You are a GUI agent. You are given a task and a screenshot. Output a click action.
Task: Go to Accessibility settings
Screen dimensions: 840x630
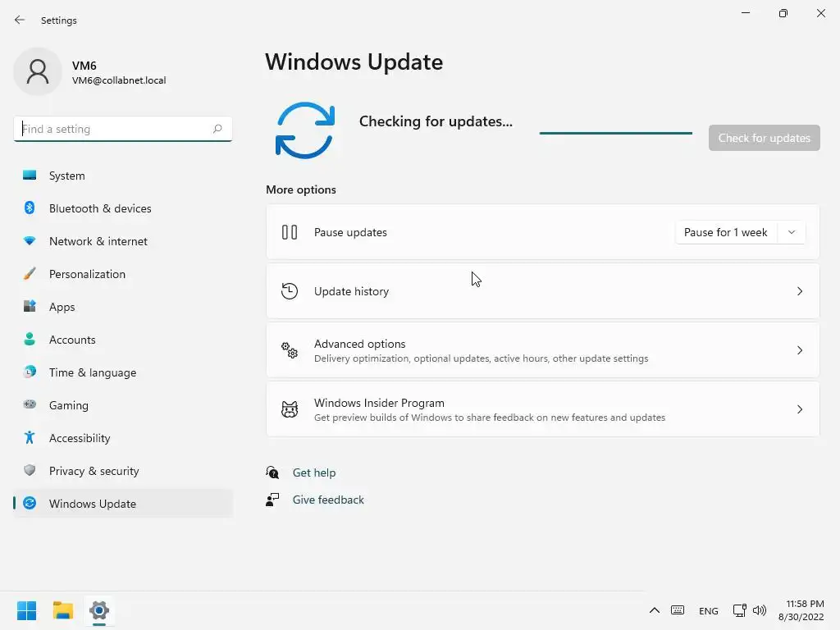pyautogui.click(x=123, y=438)
